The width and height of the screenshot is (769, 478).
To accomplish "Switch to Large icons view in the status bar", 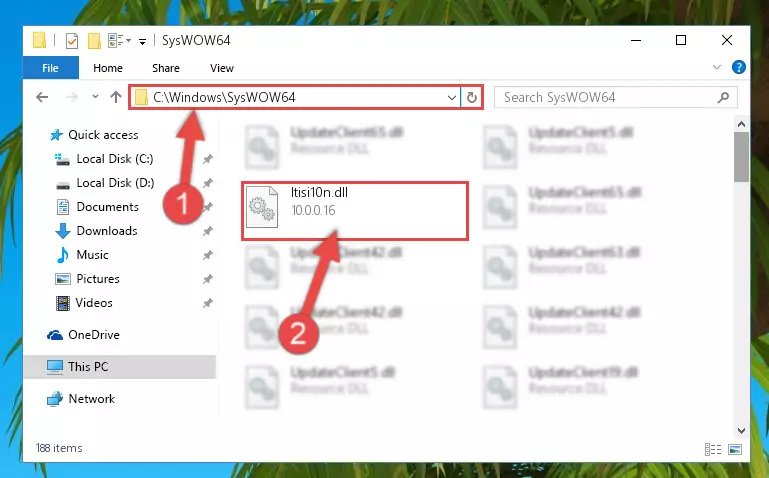I will tap(735, 449).
